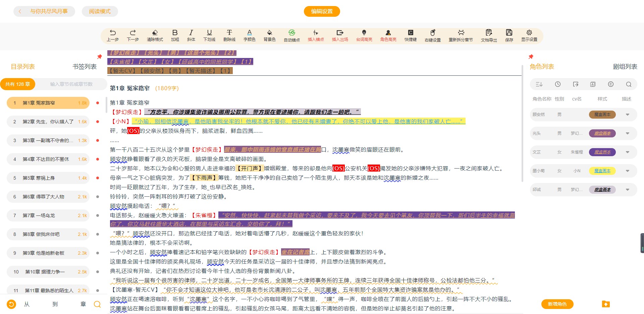
Task: Expand 邱诚 role description arrow
Action: [627, 190]
